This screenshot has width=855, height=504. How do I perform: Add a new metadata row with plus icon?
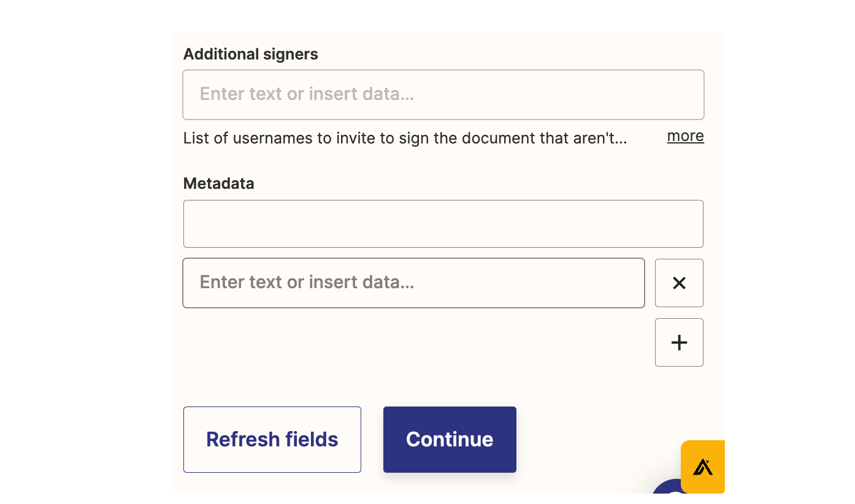click(679, 342)
